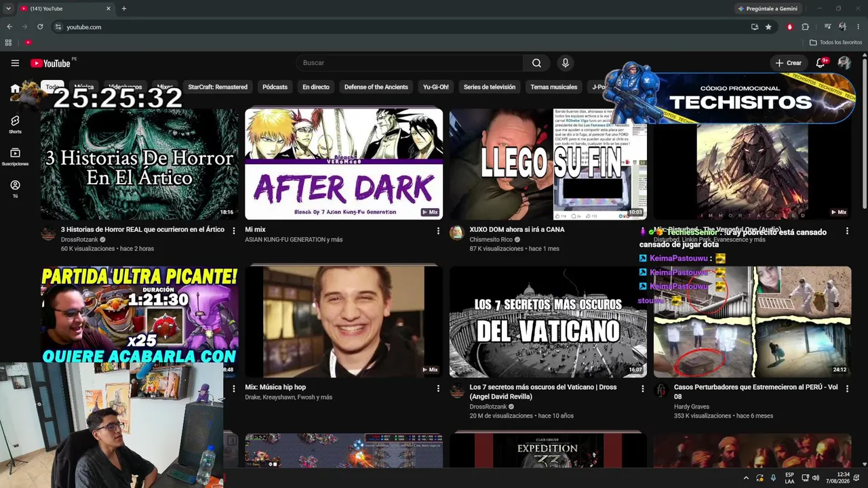Click the install app icon in address bar

(755, 27)
